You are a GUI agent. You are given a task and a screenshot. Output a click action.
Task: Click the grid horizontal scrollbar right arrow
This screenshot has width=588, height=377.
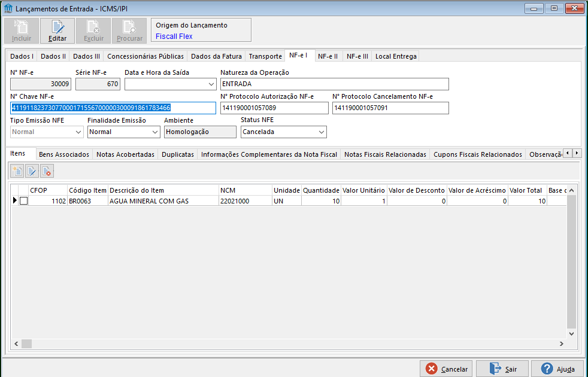(562, 343)
